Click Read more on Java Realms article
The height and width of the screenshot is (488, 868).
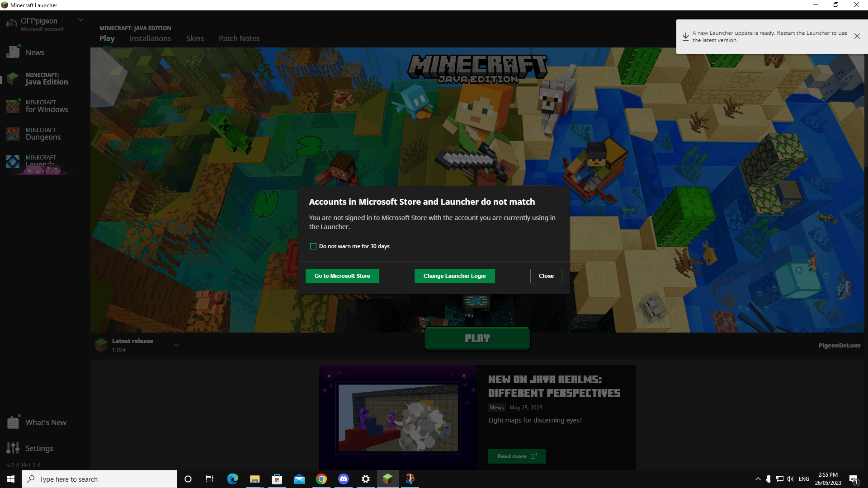point(516,456)
